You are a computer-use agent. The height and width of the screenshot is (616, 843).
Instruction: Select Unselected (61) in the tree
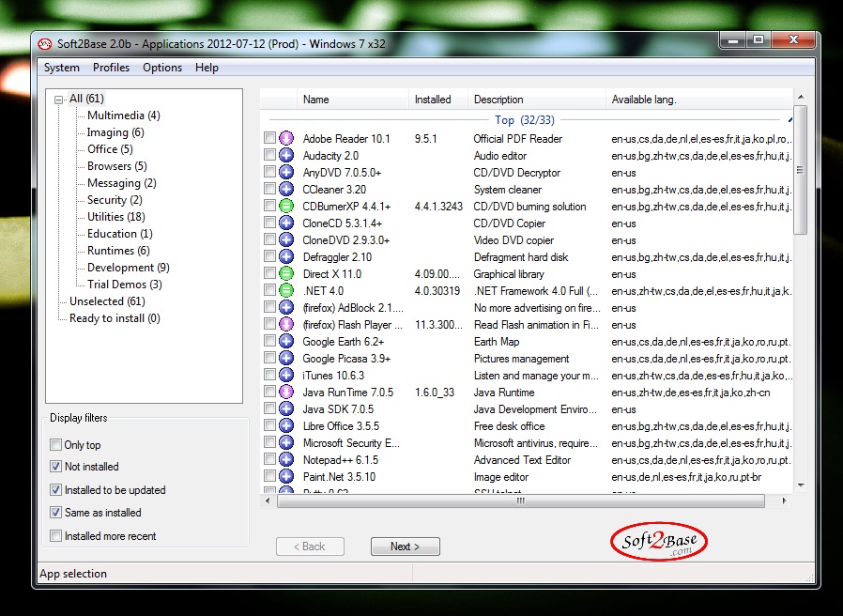click(x=107, y=301)
